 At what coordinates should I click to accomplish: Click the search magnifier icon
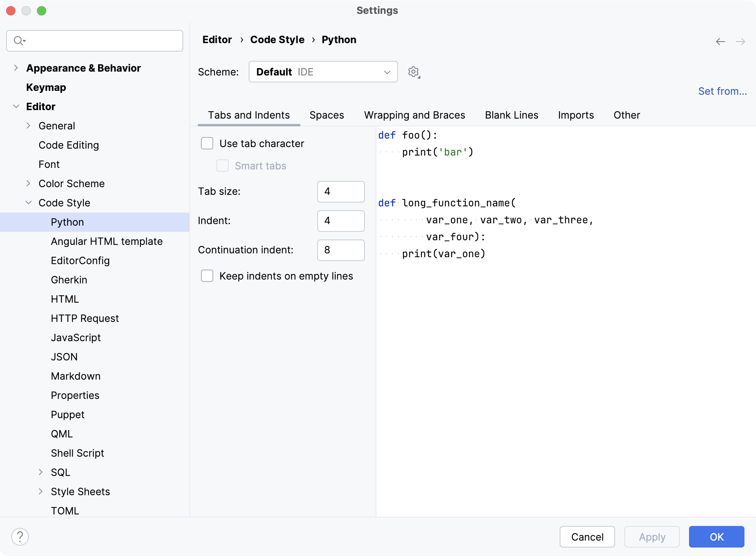click(x=18, y=40)
